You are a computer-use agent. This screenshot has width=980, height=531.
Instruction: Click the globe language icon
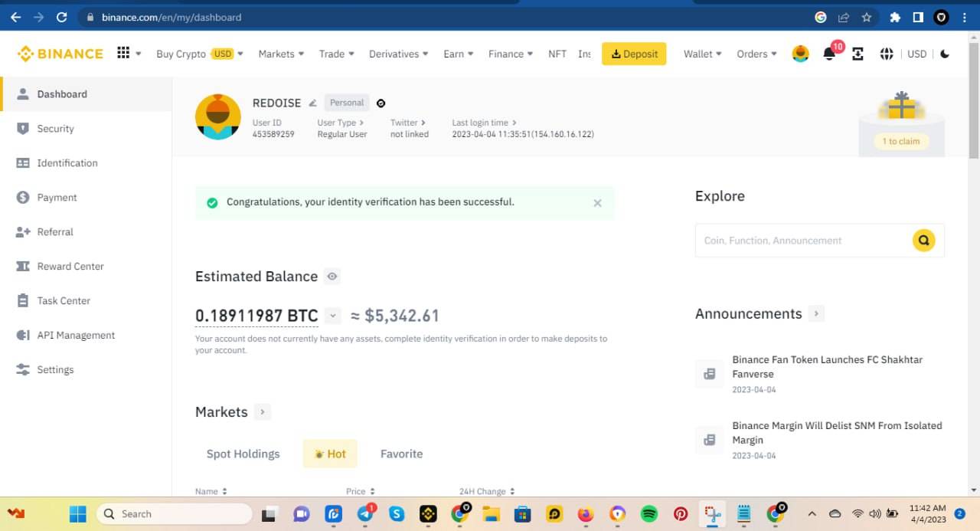click(x=887, y=54)
